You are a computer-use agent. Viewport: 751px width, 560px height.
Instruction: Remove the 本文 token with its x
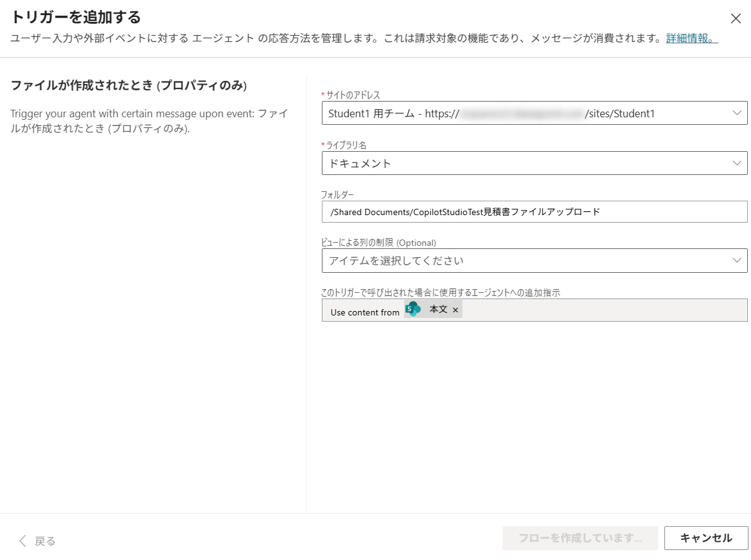[455, 310]
